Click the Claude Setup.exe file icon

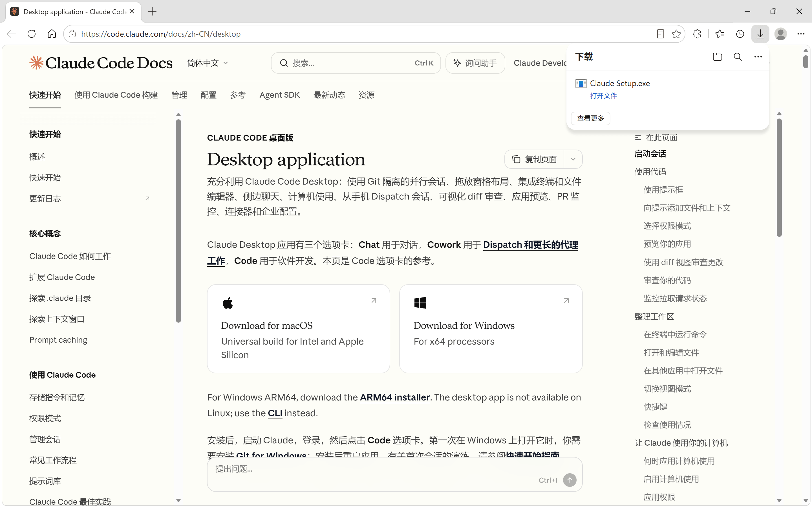pyautogui.click(x=581, y=83)
